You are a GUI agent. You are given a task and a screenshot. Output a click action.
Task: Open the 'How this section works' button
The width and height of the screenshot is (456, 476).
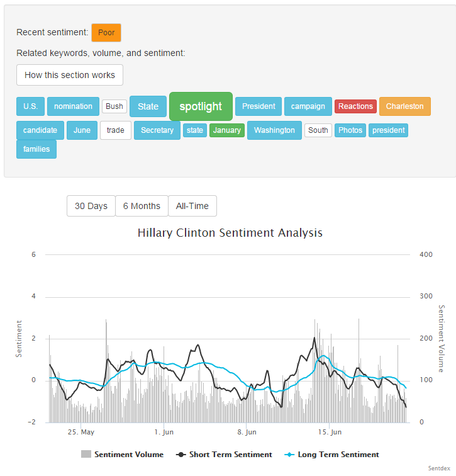pos(70,75)
